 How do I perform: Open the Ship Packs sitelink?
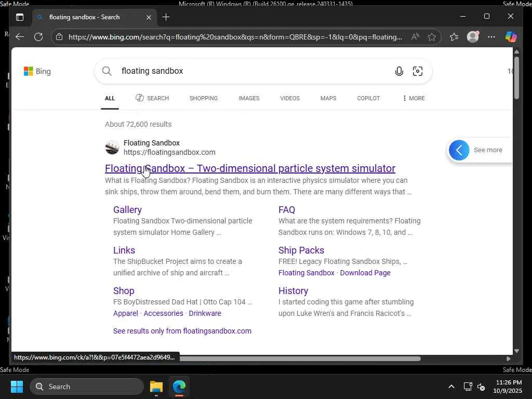[x=301, y=250]
